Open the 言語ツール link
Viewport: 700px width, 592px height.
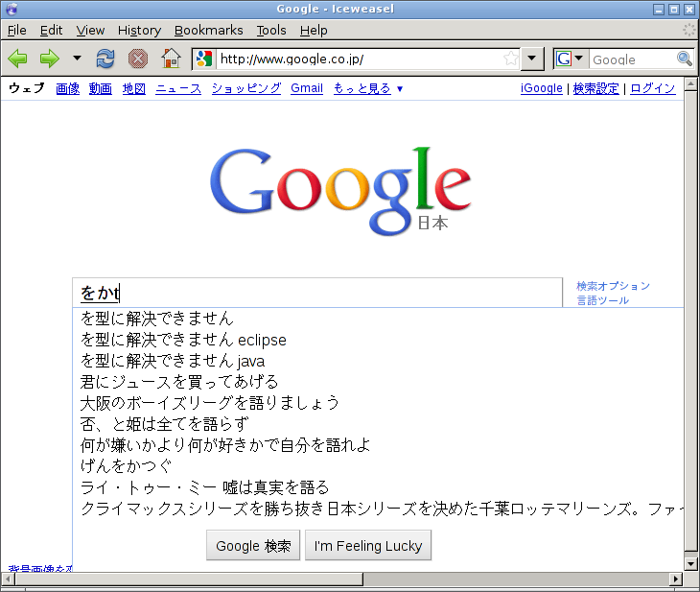(x=602, y=300)
